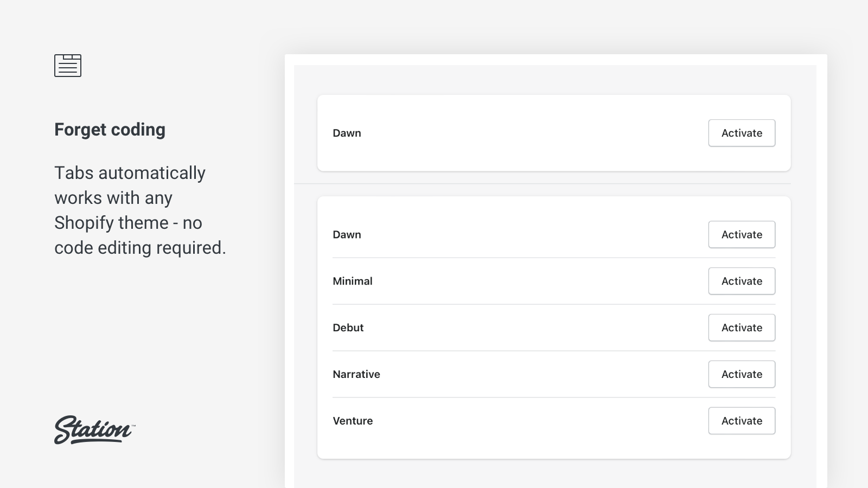The height and width of the screenshot is (488, 868).
Task: Activate the Dawn theme in the lower list
Action: (742, 234)
